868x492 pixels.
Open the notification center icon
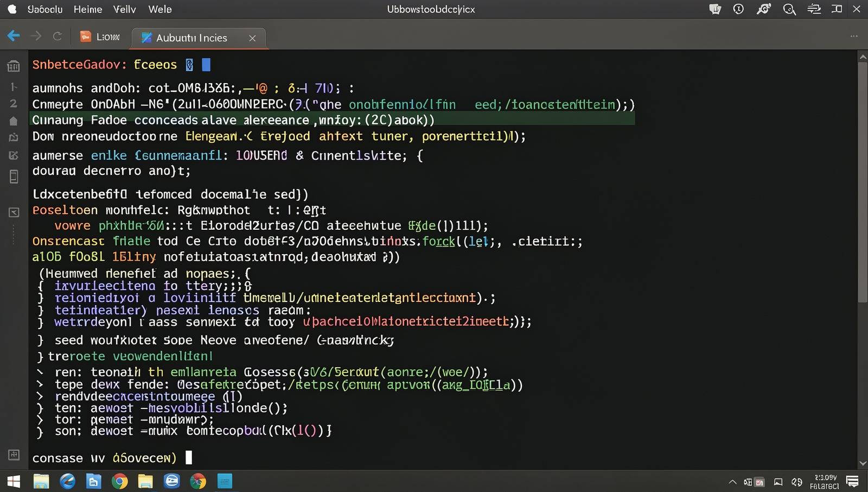[852, 481]
